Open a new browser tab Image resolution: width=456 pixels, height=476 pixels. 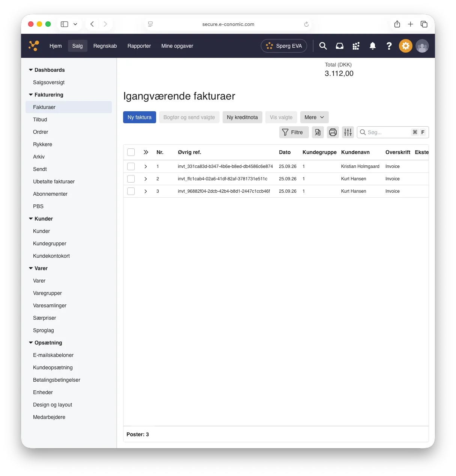click(x=411, y=24)
